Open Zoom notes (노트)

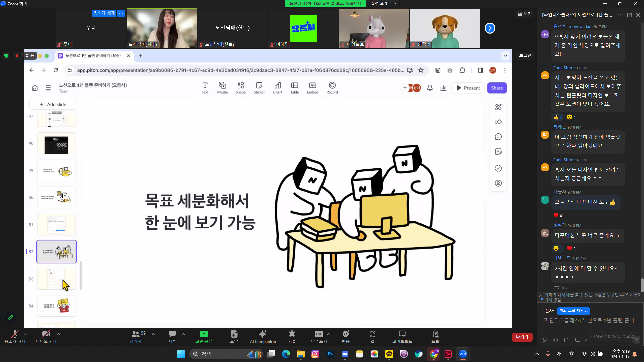tap(435, 337)
